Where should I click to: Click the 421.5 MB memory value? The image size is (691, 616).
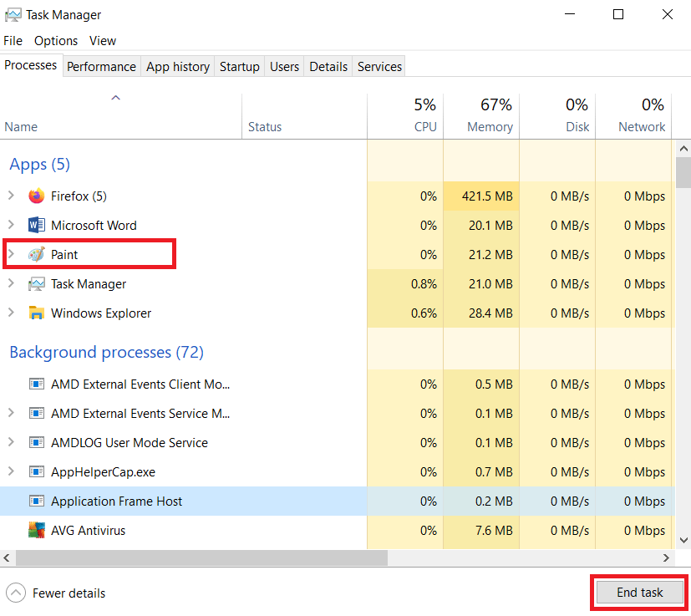pos(487,196)
